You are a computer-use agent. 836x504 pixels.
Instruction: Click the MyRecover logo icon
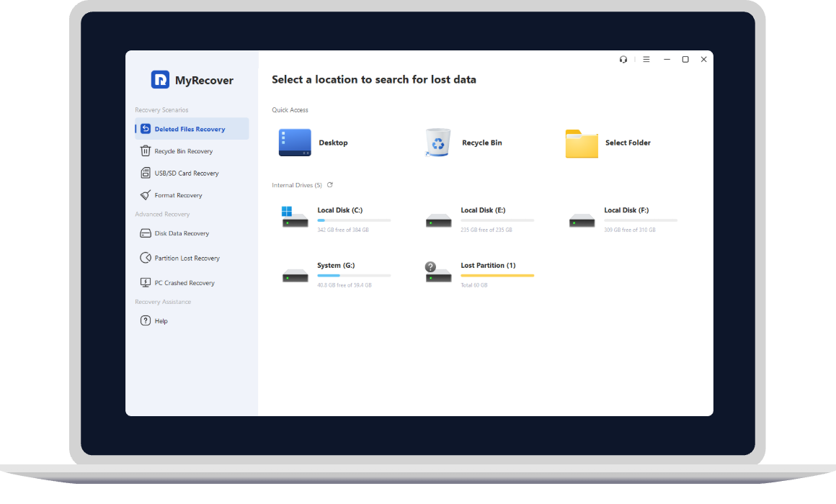(x=160, y=80)
